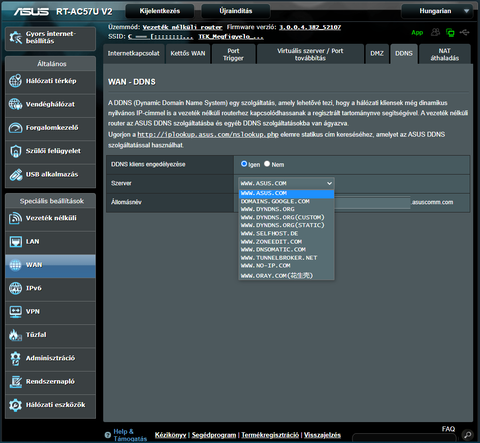
Task: Click the Rendszernapló log icon
Action: (x=15, y=382)
